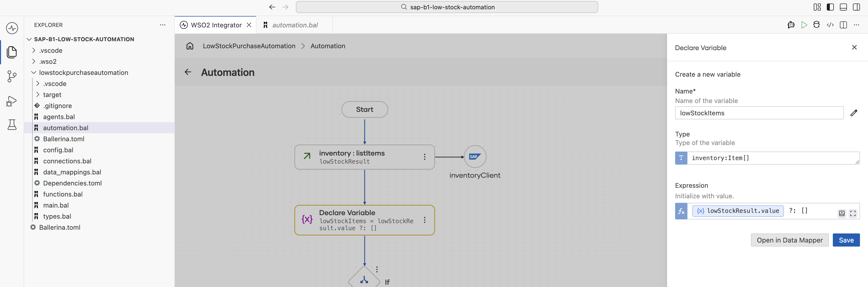This screenshot has width=868, height=287.
Task: Open the If node options menu
Action: pyautogui.click(x=377, y=269)
